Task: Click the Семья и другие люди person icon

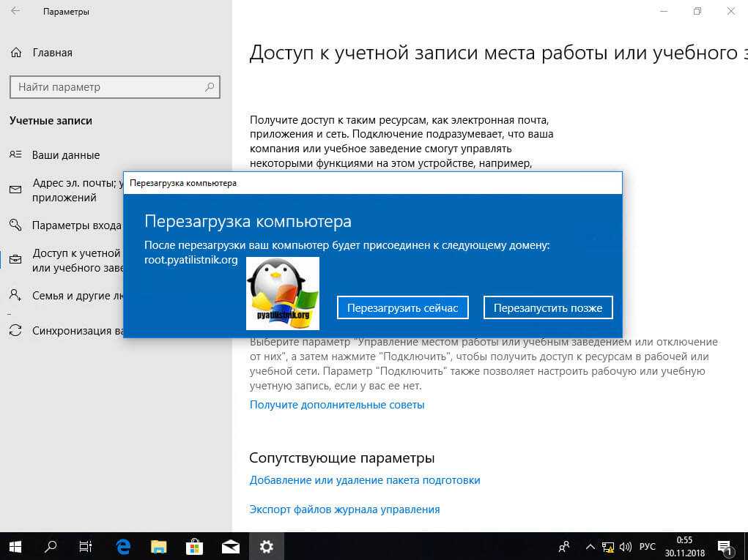Action: click(15, 295)
